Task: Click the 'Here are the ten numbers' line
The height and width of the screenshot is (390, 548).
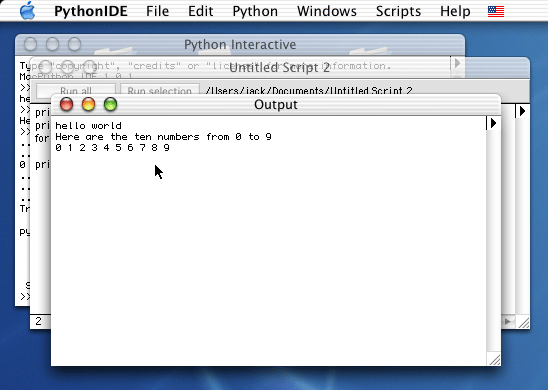Action: [163, 137]
